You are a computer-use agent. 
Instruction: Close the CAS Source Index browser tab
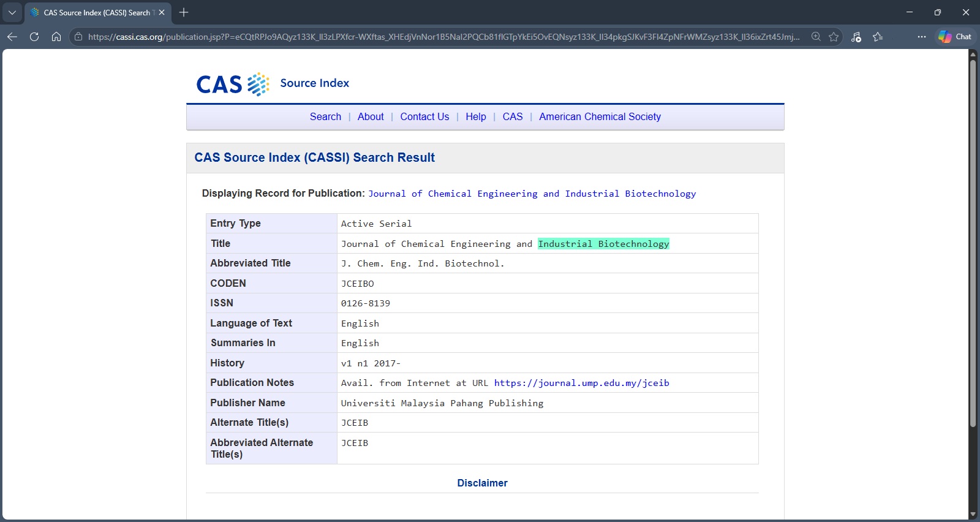162,12
